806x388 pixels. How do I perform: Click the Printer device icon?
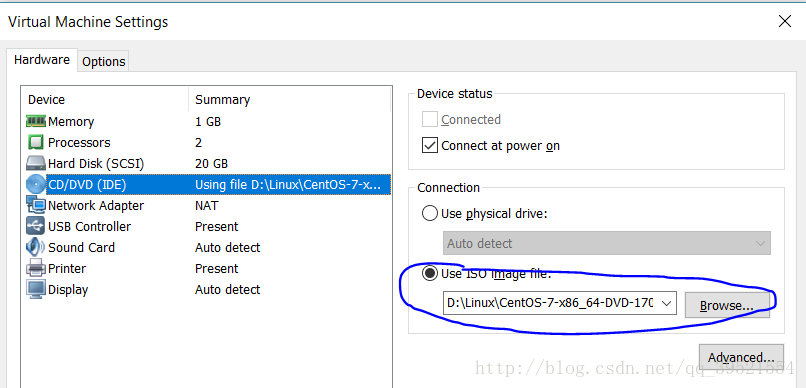(35, 269)
